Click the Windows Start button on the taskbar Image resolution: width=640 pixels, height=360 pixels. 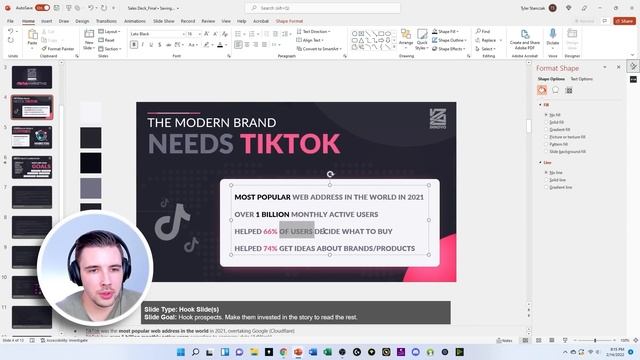[x=181, y=352]
